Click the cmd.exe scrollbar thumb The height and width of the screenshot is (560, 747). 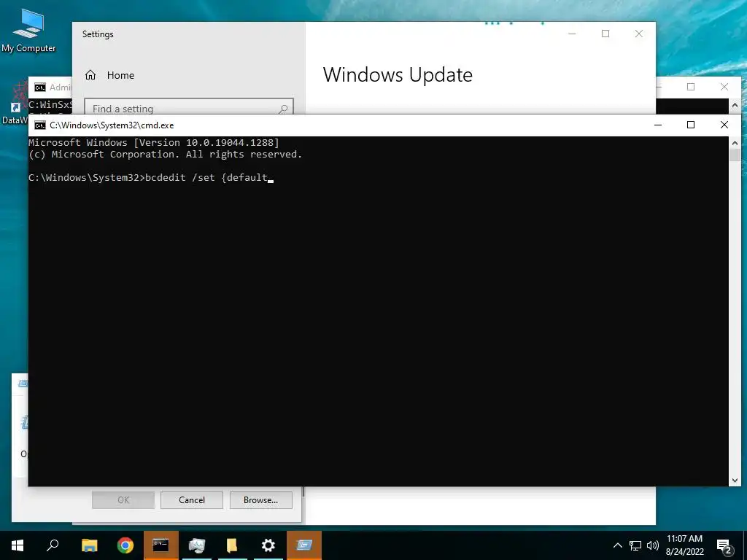pyautogui.click(x=735, y=155)
